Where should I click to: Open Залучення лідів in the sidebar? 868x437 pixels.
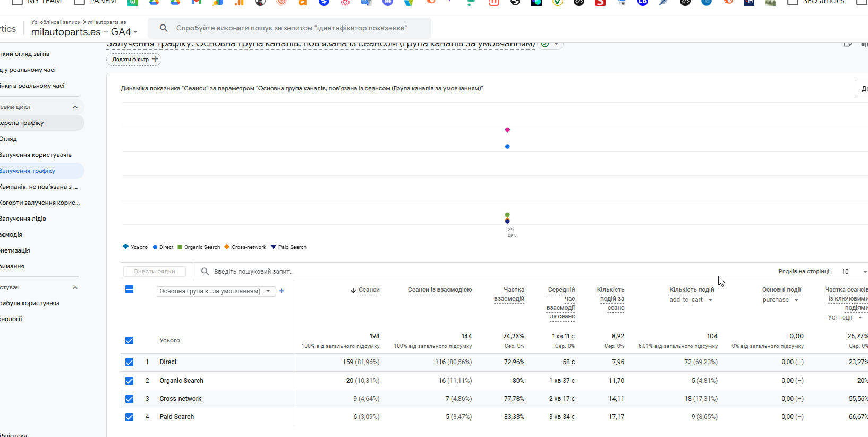coord(23,218)
